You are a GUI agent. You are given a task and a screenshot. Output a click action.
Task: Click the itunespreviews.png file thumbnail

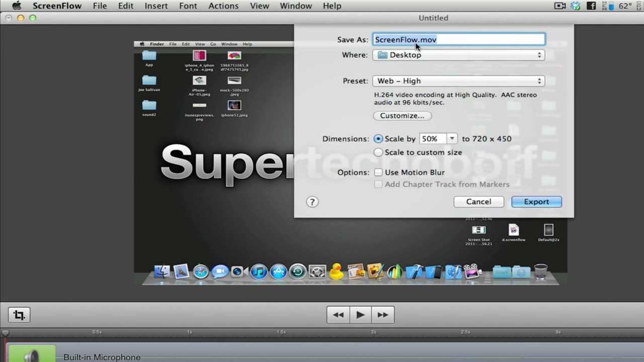(199, 106)
